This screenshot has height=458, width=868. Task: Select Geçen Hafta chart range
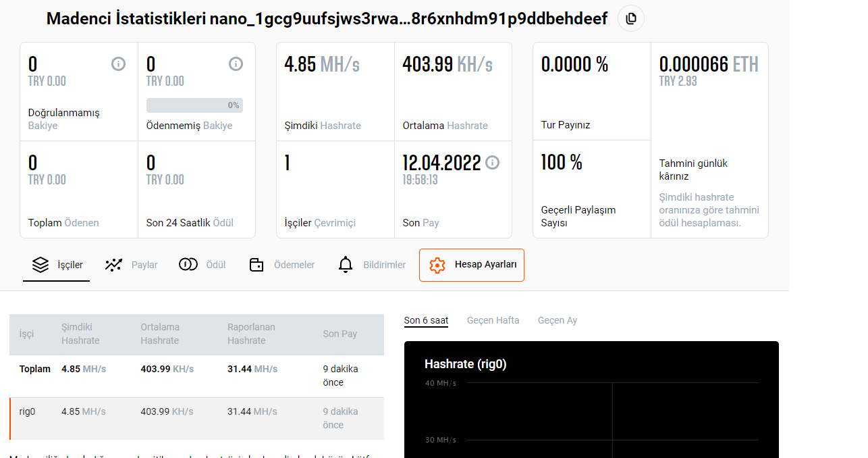tap(493, 320)
